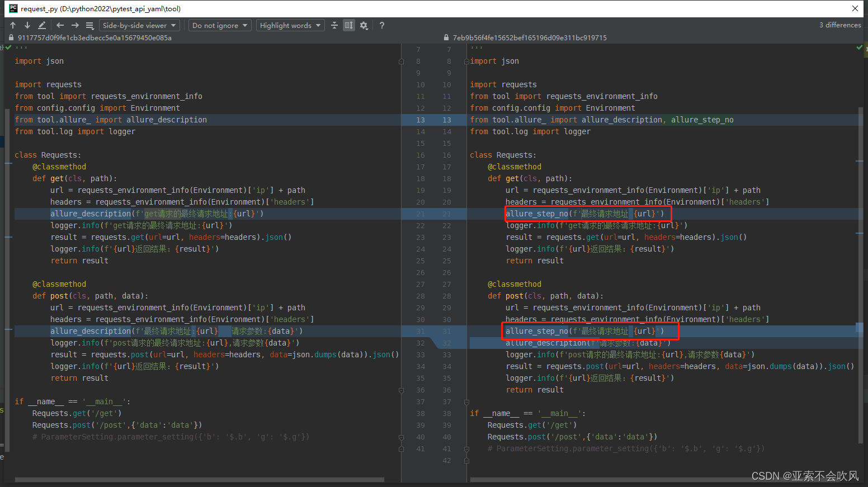
Task: Click right revision hash 7eb9b56f4fe15652
Action: click(530, 37)
